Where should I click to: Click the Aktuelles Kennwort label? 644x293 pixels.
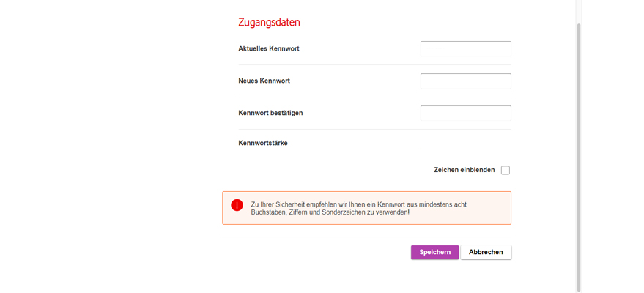[x=269, y=49]
